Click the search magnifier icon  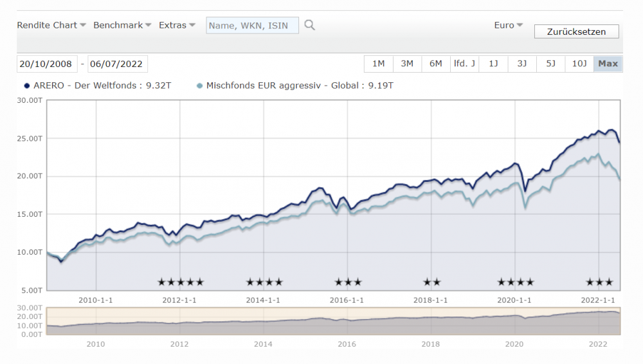310,26
